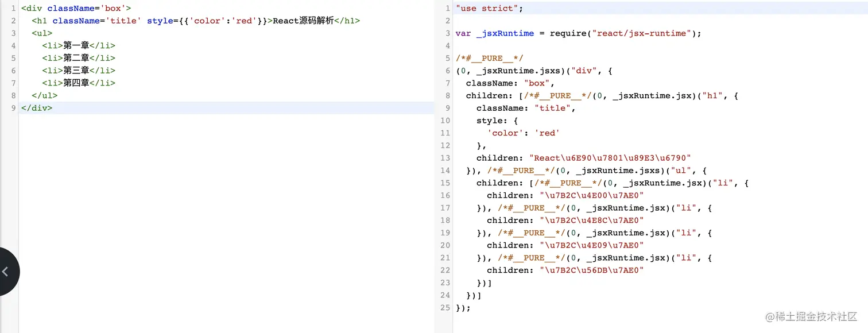Click the <li>第二章</li> line
The image size is (868, 333).
click(79, 58)
